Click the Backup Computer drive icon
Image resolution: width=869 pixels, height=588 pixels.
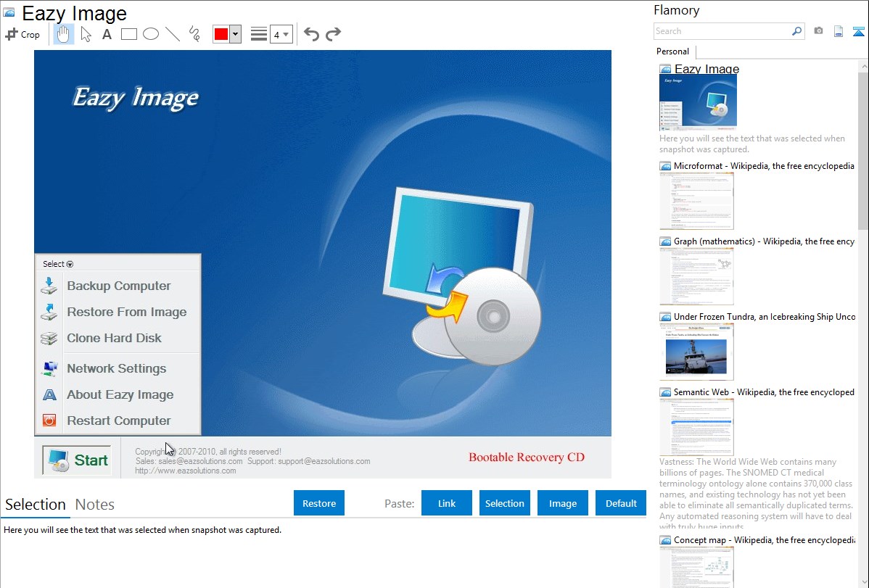tap(49, 286)
